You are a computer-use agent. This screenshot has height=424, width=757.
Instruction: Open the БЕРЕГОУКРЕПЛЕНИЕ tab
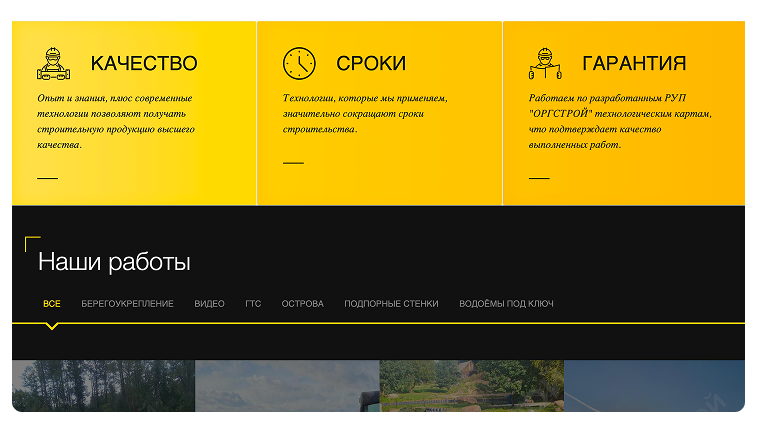(127, 304)
